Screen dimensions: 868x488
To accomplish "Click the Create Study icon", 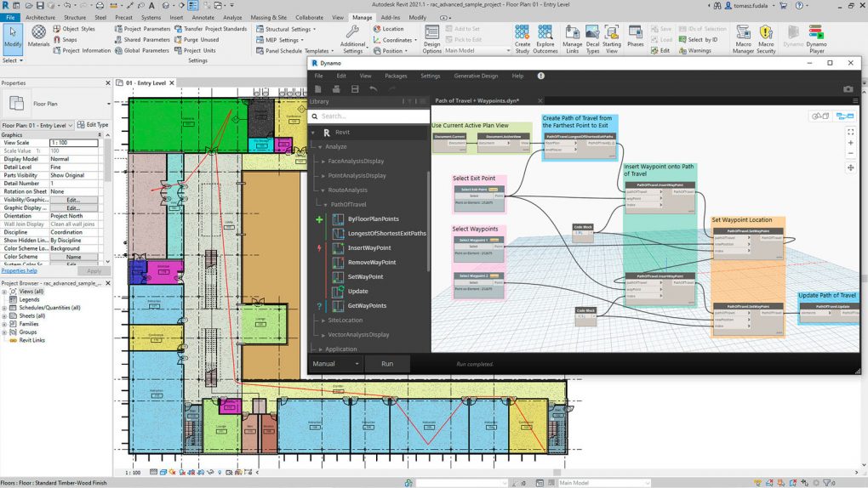I will click(522, 37).
